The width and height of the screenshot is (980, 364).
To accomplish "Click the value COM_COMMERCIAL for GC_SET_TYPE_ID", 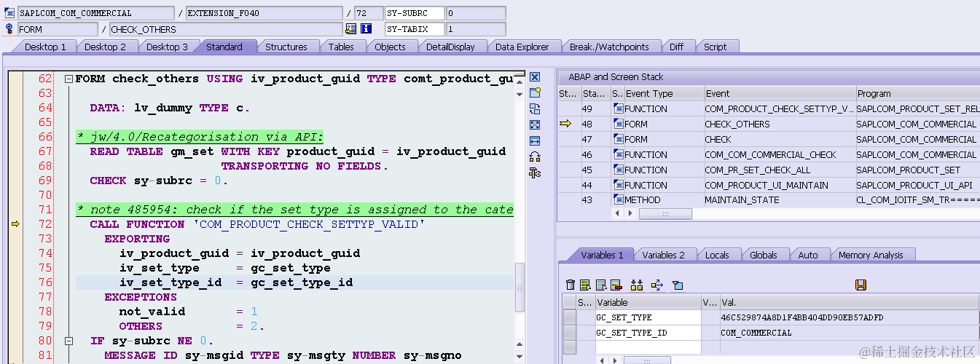I will click(x=756, y=333).
